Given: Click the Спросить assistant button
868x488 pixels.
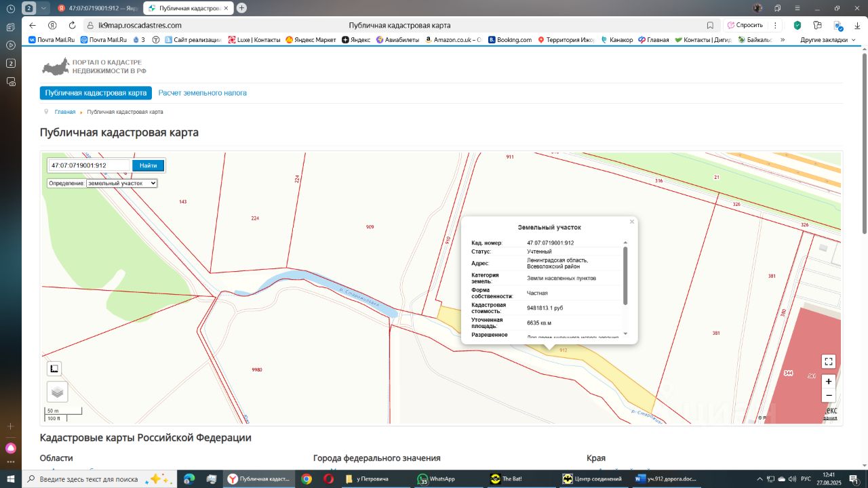Looking at the screenshot, I should [x=745, y=25].
